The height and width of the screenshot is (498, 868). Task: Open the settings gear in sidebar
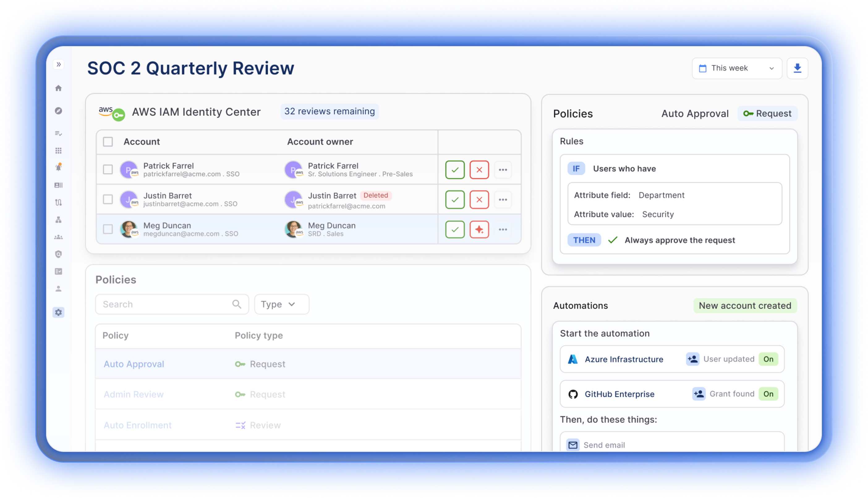click(x=58, y=312)
